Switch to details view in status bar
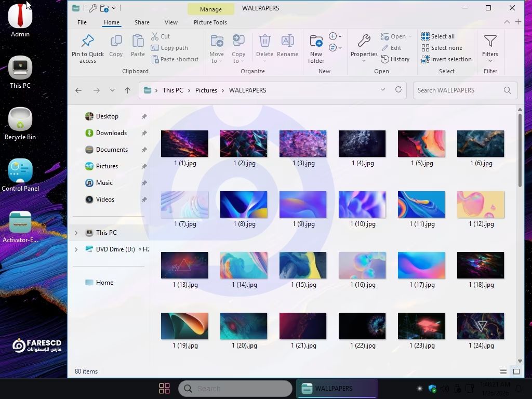 click(x=503, y=371)
